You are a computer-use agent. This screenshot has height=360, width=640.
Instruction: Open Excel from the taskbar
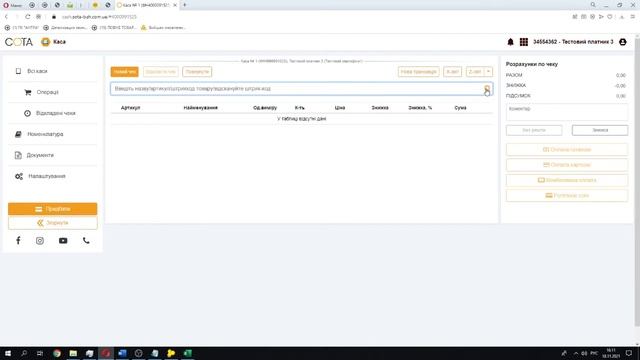point(187,353)
